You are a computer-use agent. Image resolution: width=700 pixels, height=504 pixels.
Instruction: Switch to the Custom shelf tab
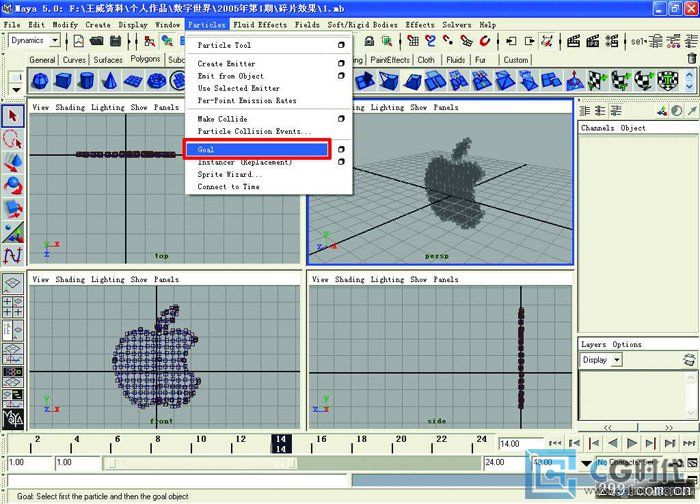pyautogui.click(x=516, y=60)
